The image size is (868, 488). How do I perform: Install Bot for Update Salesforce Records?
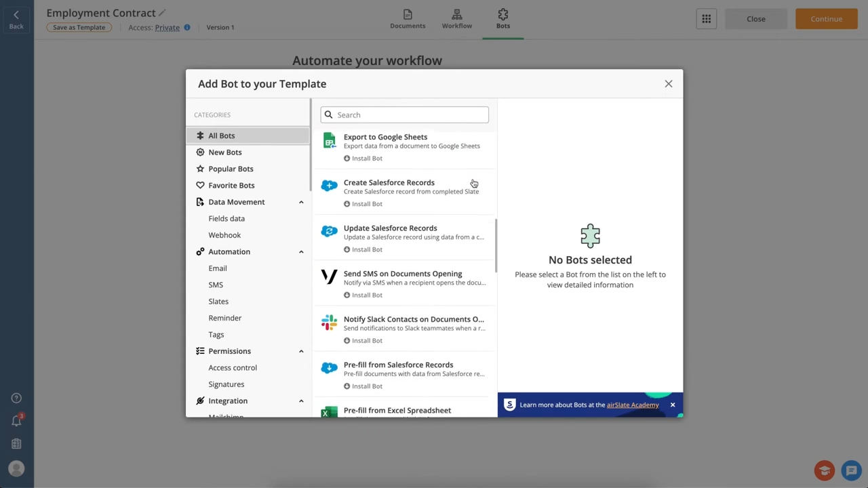363,249
